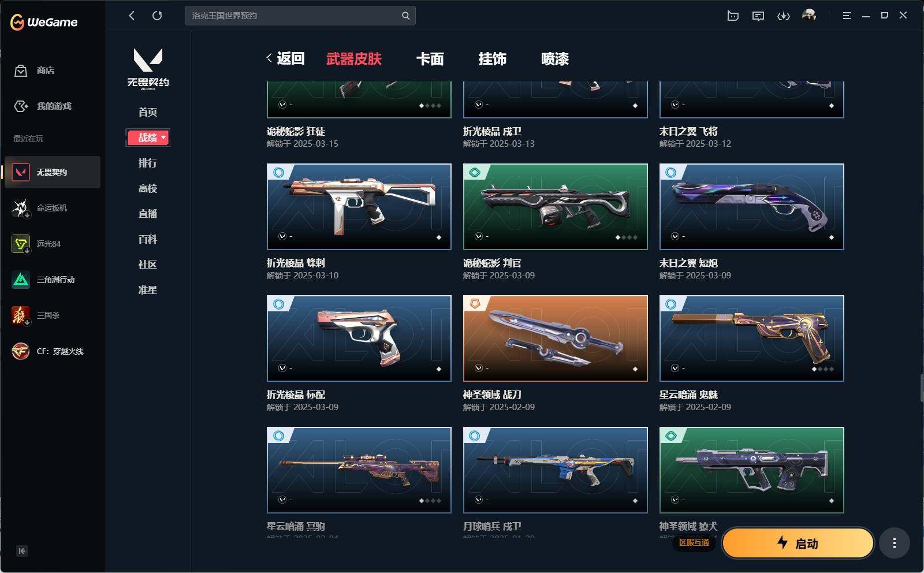Collapse the left sidebar with the bottom arrow
The width and height of the screenshot is (924, 573).
21,551
